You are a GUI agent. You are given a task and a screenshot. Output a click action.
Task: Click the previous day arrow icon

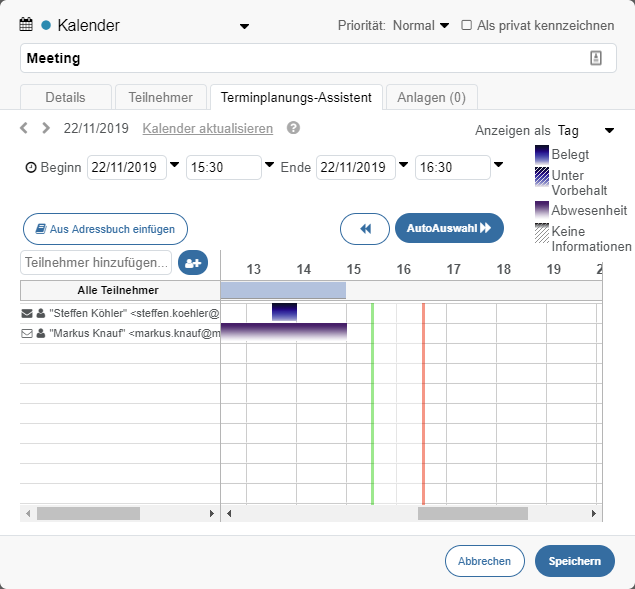tap(25, 128)
